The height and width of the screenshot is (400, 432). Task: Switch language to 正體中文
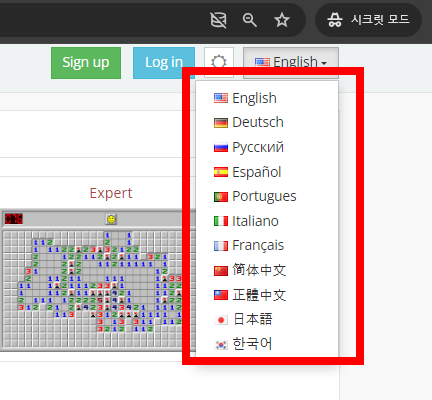tap(267, 295)
